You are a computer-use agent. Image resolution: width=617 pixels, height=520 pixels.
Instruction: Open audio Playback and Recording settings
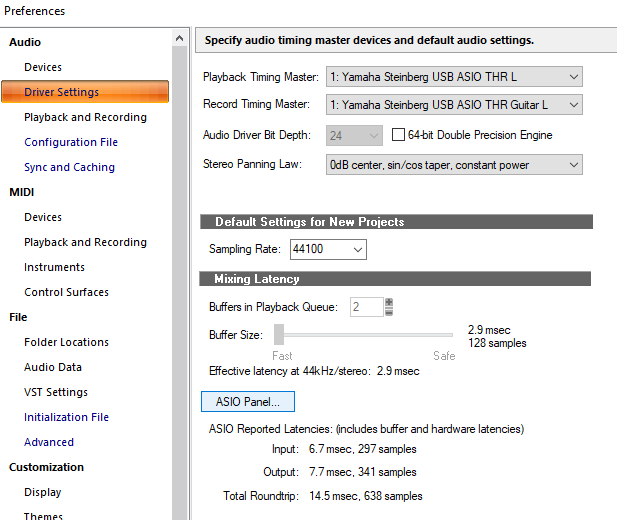click(85, 117)
